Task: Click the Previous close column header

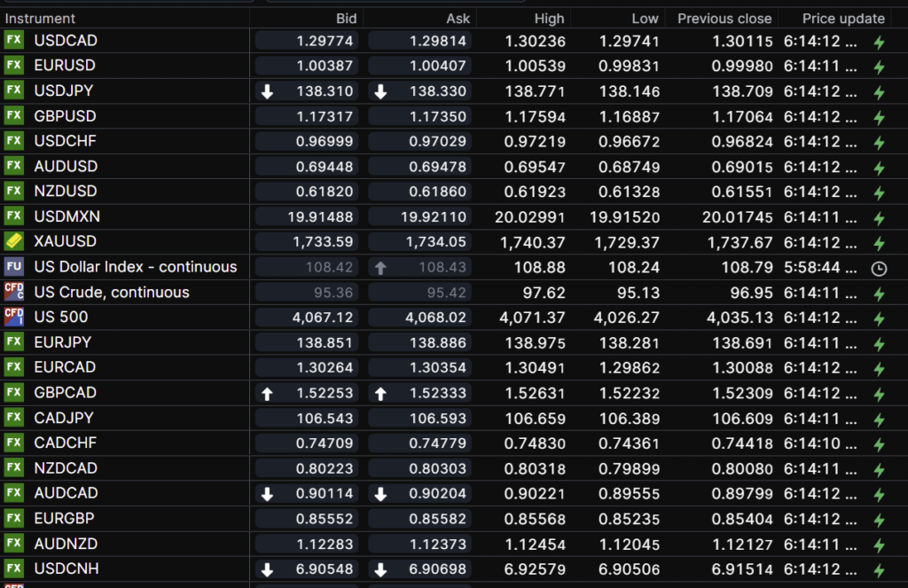Action: (x=724, y=19)
